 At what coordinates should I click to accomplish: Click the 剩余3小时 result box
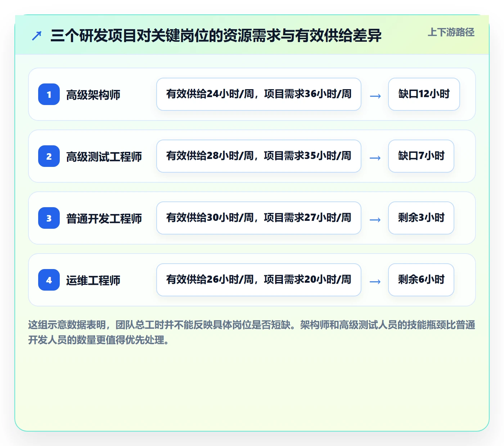[421, 218]
